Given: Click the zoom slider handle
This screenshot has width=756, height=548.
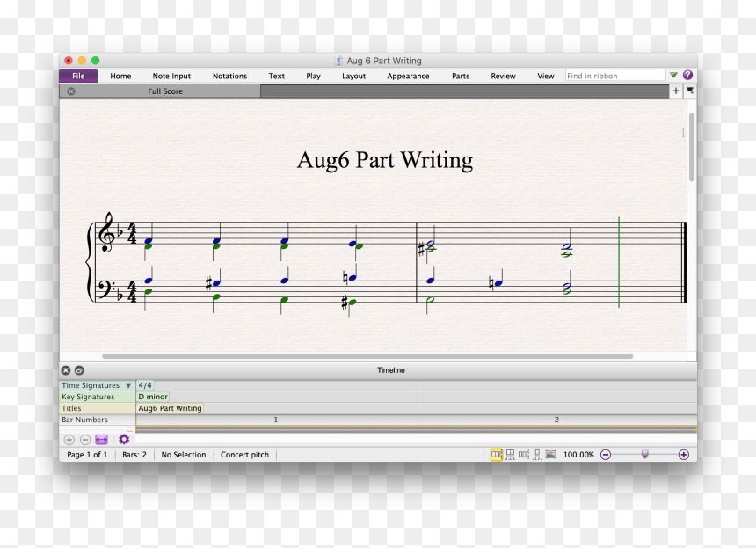Looking at the screenshot, I should coord(644,454).
